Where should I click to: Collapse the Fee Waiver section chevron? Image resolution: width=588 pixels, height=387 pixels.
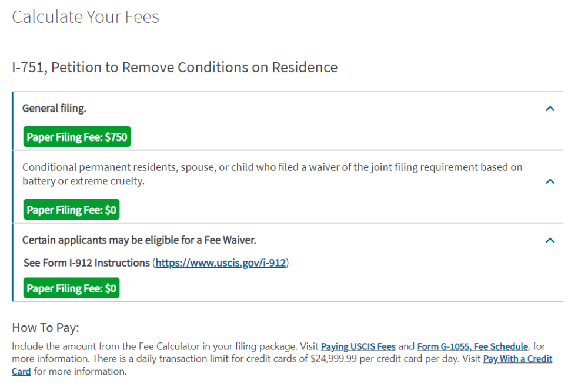[x=550, y=240]
